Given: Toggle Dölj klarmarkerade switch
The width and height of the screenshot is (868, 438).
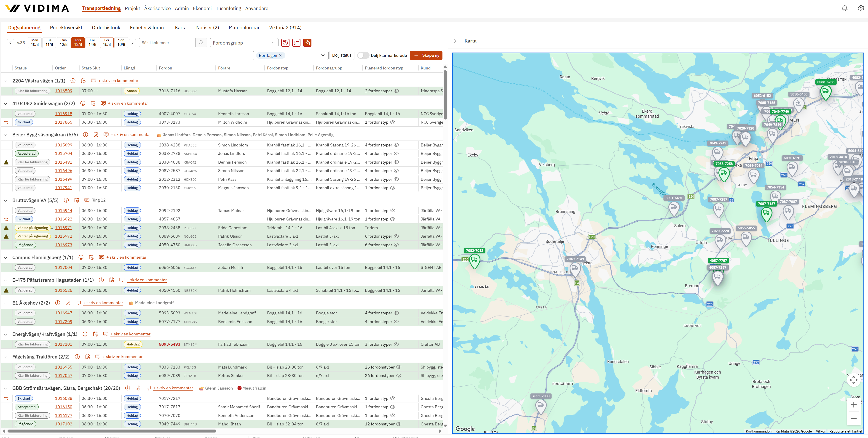Looking at the screenshot, I should [363, 56].
